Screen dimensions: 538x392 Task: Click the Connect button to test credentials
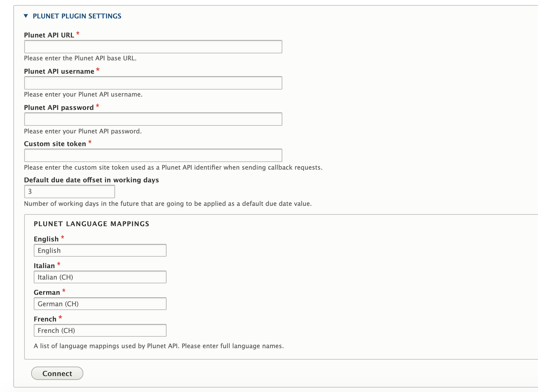point(57,374)
